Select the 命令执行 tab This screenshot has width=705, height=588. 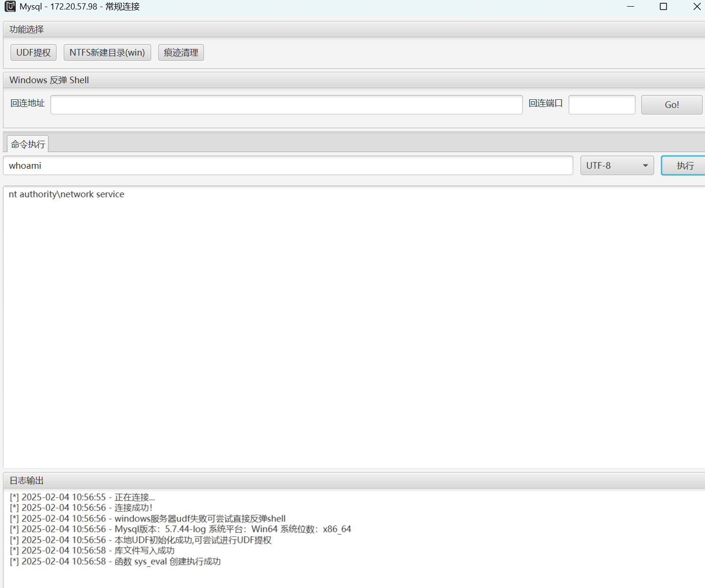click(x=28, y=144)
